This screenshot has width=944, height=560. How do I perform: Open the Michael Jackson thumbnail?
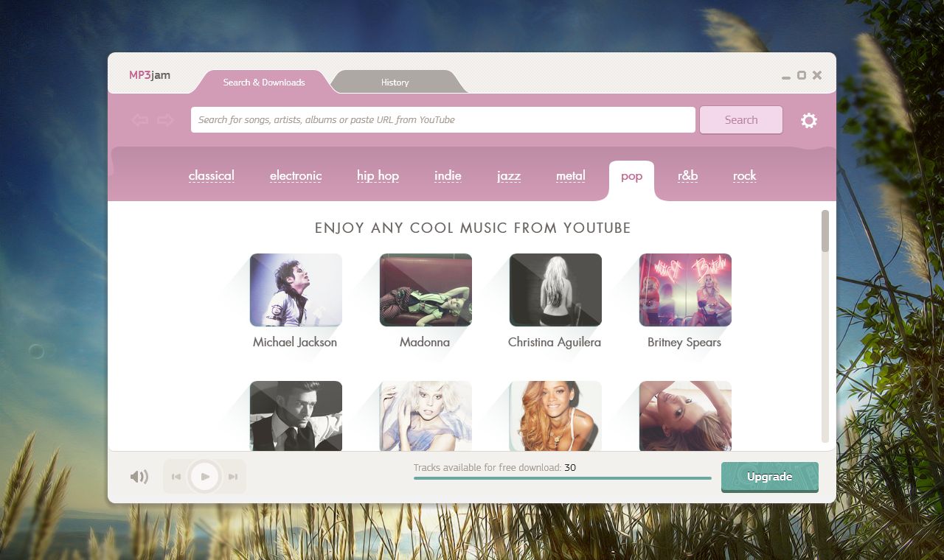(296, 290)
